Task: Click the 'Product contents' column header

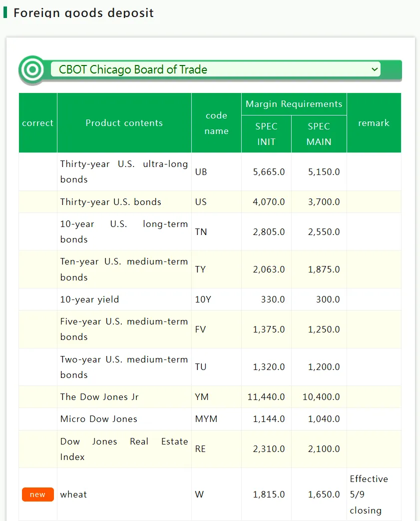Action: 124,123
